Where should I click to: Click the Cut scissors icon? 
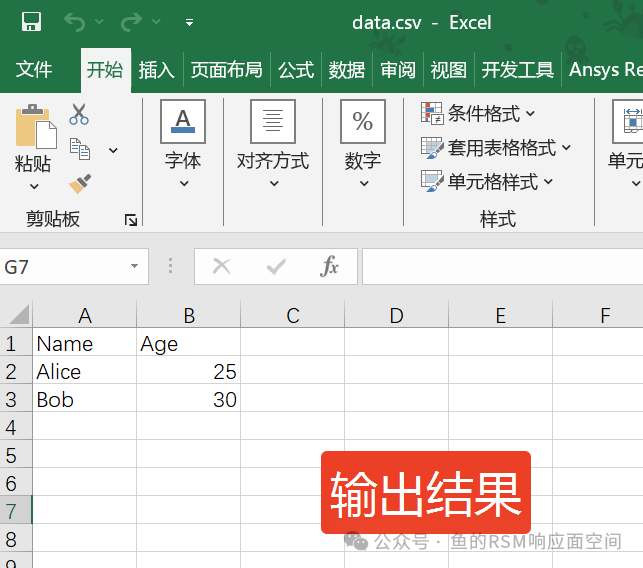point(79,114)
